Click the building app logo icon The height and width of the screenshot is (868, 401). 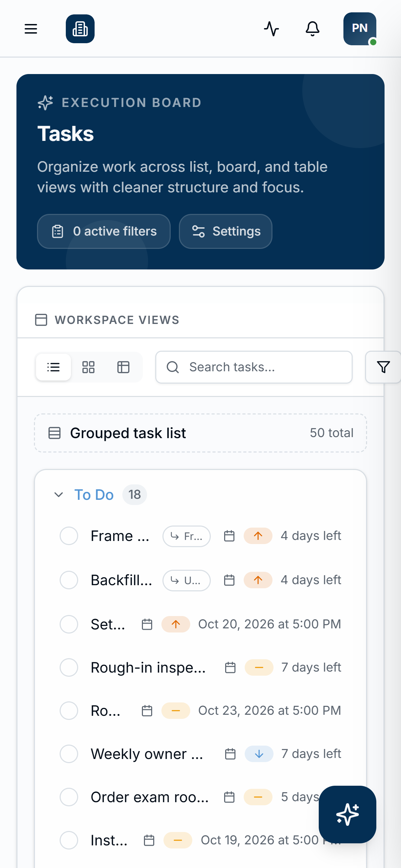(x=80, y=29)
